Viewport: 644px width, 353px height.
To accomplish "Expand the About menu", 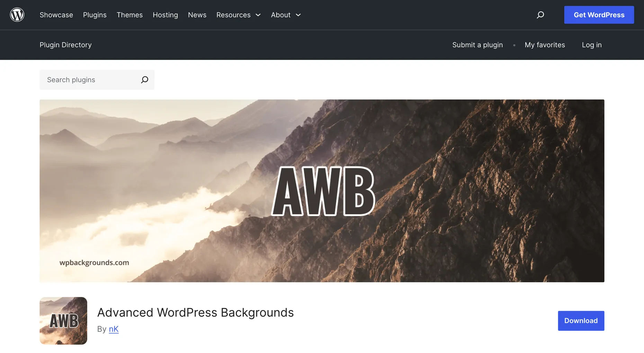I will [x=286, y=15].
